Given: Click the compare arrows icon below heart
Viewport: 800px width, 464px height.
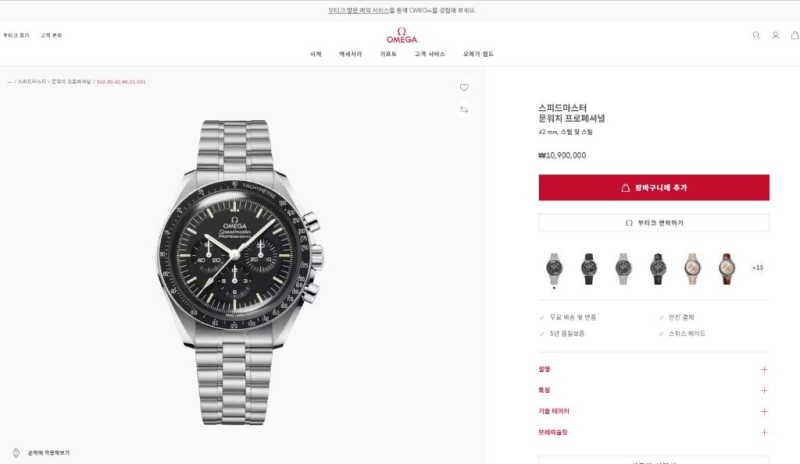Looking at the screenshot, I should [464, 109].
